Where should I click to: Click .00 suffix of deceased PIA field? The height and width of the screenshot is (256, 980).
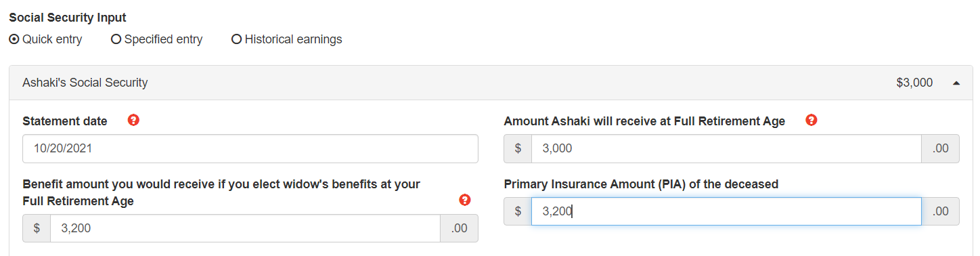[x=940, y=211]
